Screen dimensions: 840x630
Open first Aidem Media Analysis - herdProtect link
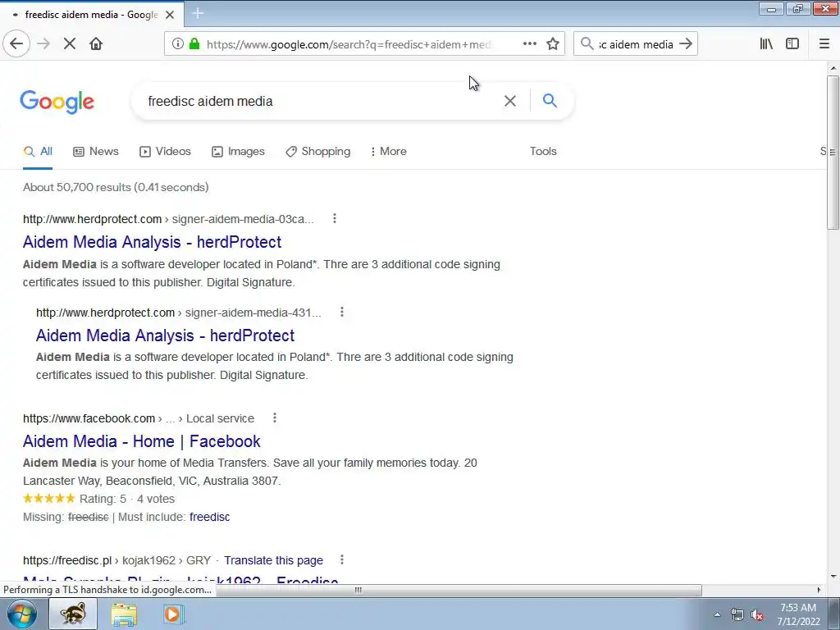click(152, 242)
